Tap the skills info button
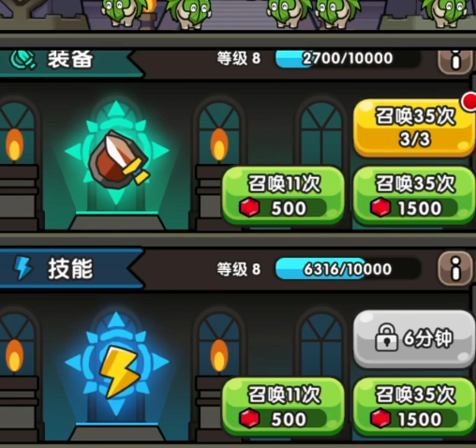The image size is (476, 448). (455, 269)
